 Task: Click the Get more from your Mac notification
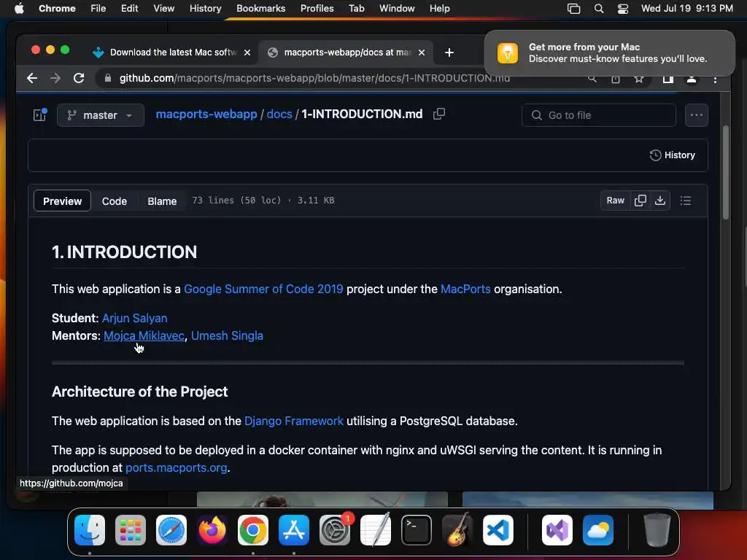[x=610, y=52]
